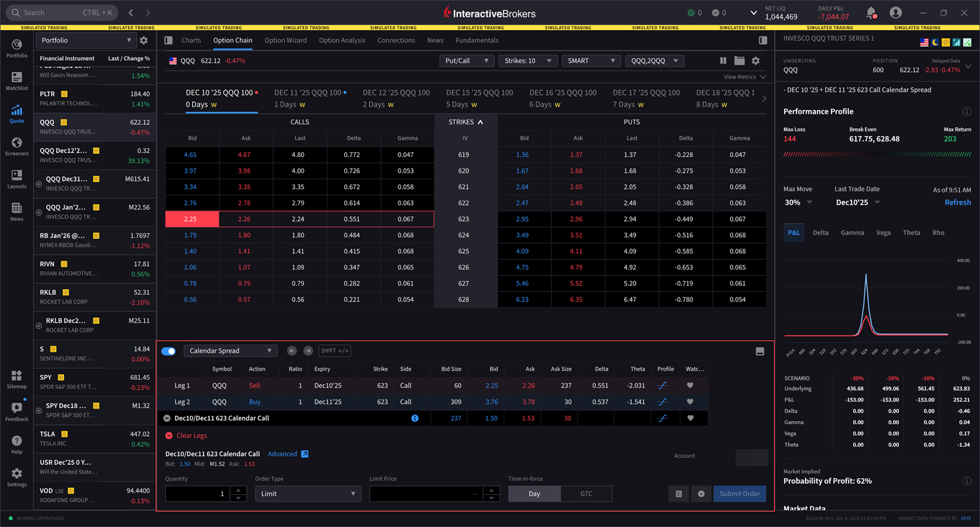This screenshot has width=980, height=527.
Task: Click the info icon on Dec10/Dec11 strategy row
Action: 415,418
